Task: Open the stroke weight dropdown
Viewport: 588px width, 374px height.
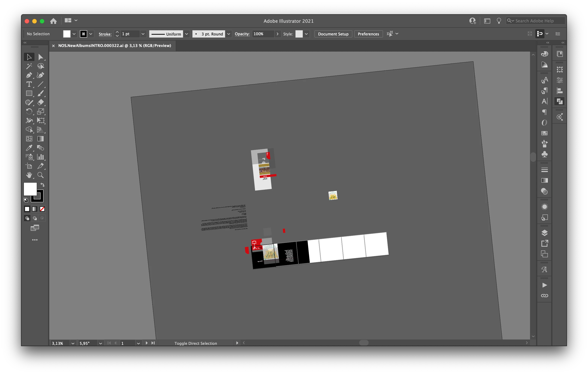Action: pos(143,34)
